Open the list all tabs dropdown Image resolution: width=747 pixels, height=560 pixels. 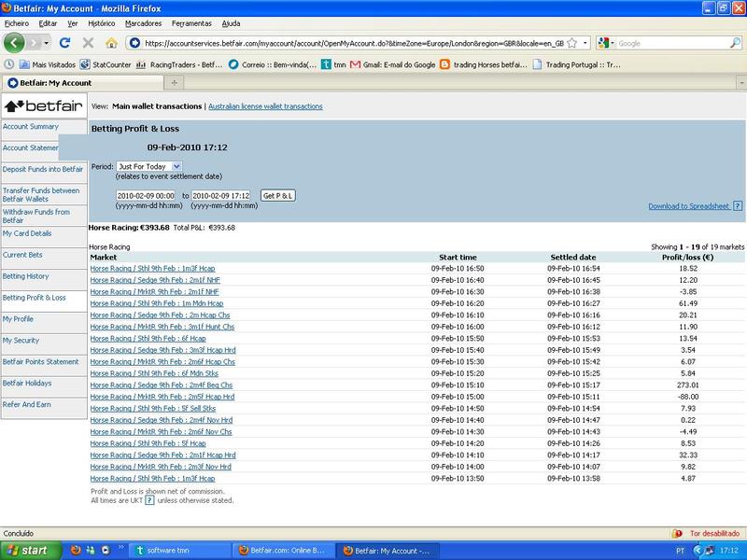[741, 83]
